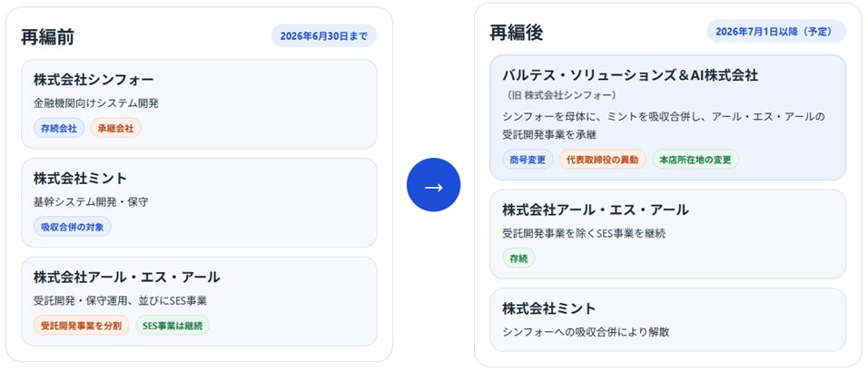Select the 吸収合併の対象 tag
The width and height of the screenshot is (868, 371).
pos(73,227)
